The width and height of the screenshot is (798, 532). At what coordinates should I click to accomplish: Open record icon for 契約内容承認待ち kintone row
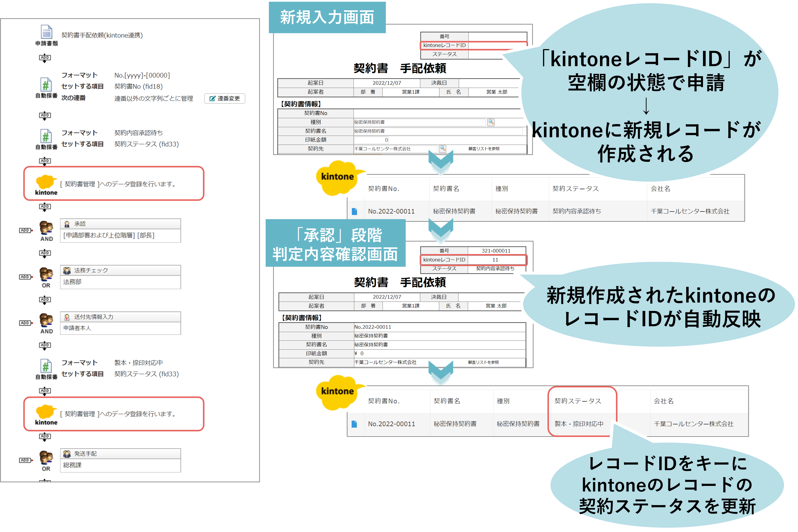pyautogui.click(x=354, y=211)
